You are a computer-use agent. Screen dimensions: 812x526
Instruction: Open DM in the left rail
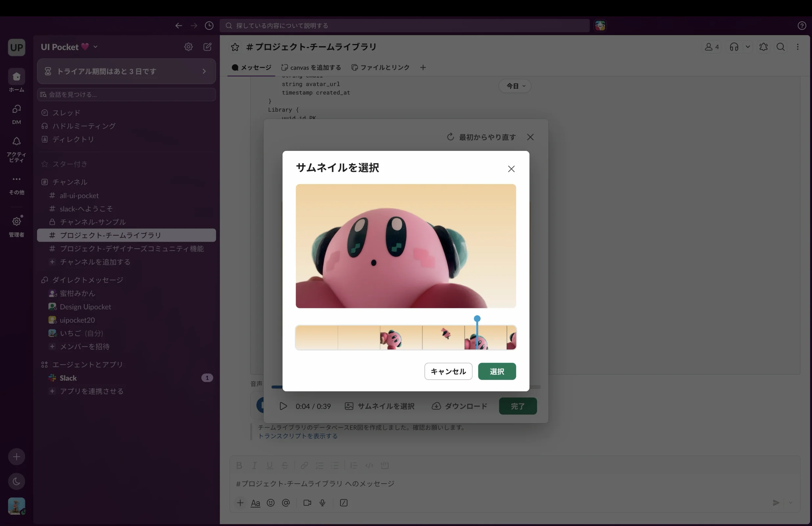click(x=16, y=114)
